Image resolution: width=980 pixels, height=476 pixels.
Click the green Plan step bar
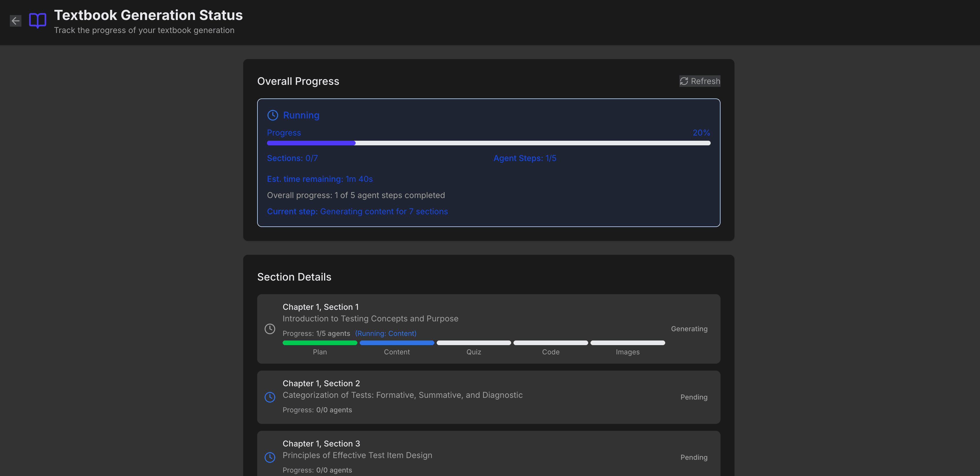pos(319,343)
